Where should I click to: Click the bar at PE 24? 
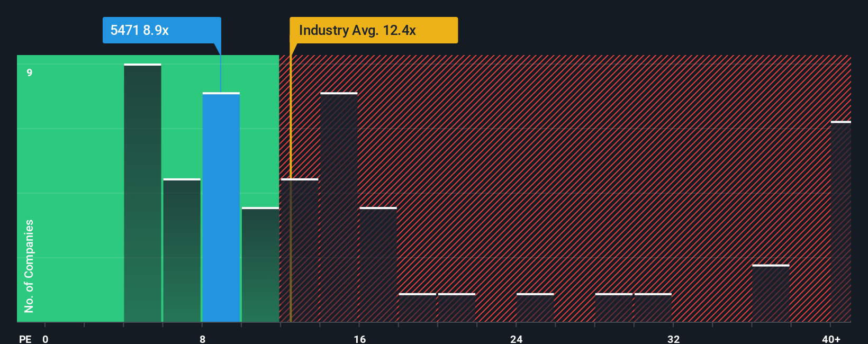coord(535,307)
